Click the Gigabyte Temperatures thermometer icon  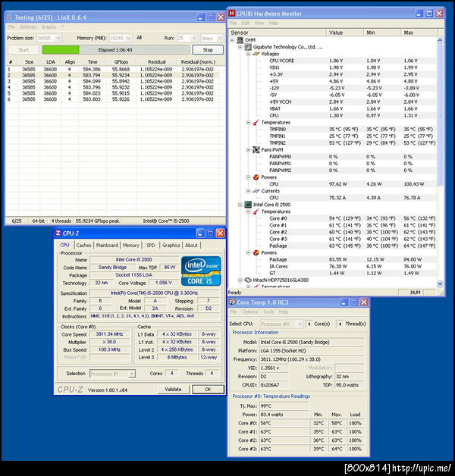256,122
